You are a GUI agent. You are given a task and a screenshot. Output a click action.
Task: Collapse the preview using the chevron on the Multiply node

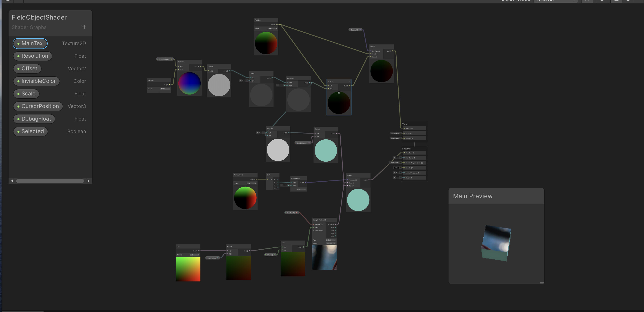pyautogui.click(x=339, y=92)
